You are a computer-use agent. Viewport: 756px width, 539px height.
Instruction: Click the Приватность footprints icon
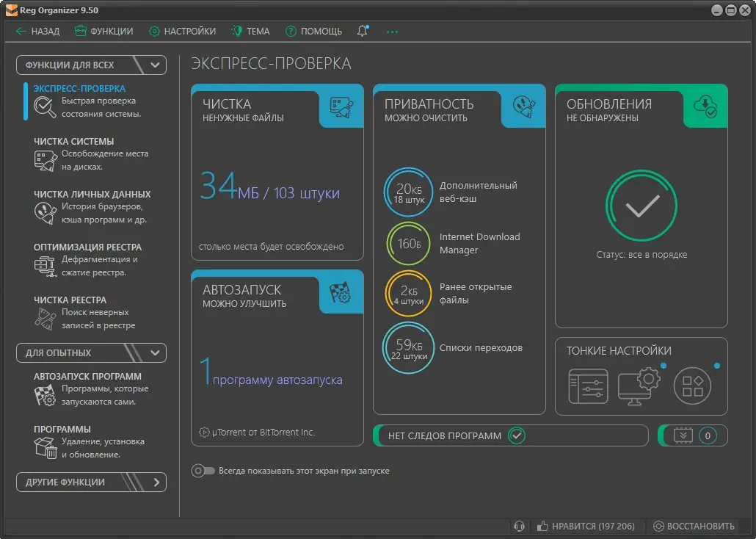click(x=523, y=106)
